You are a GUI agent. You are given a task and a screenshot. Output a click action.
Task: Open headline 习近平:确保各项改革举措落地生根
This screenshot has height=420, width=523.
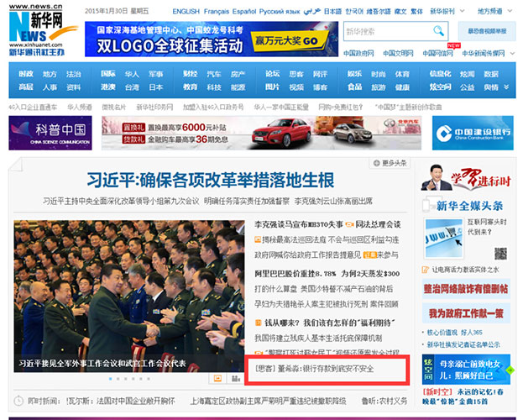(x=211, y=181)
